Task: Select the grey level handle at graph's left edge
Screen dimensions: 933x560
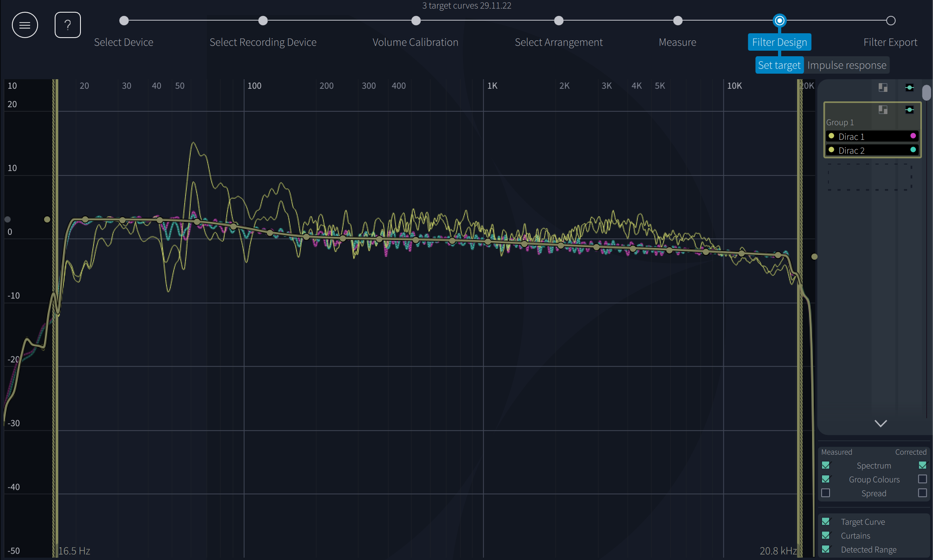Action: (x=8, y=219)
